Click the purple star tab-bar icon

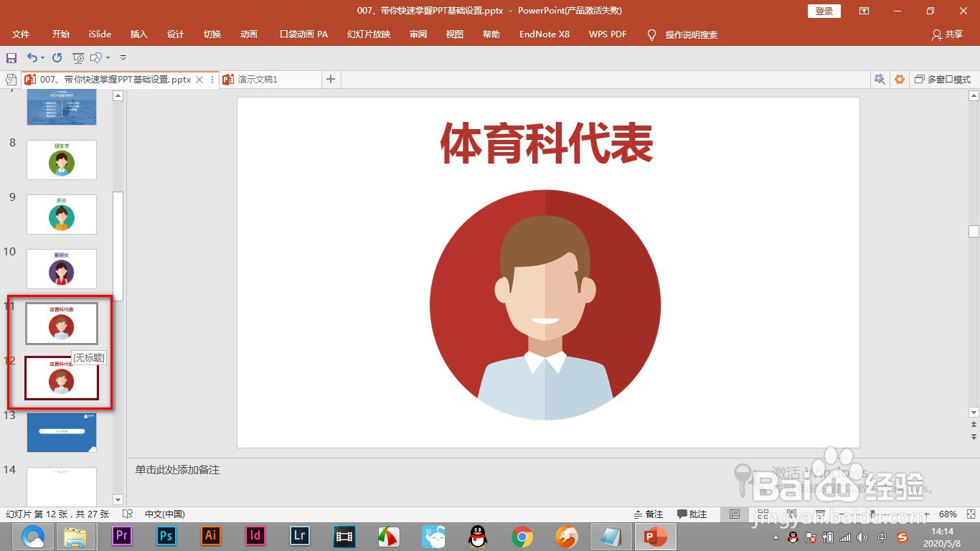pos(880,80)
